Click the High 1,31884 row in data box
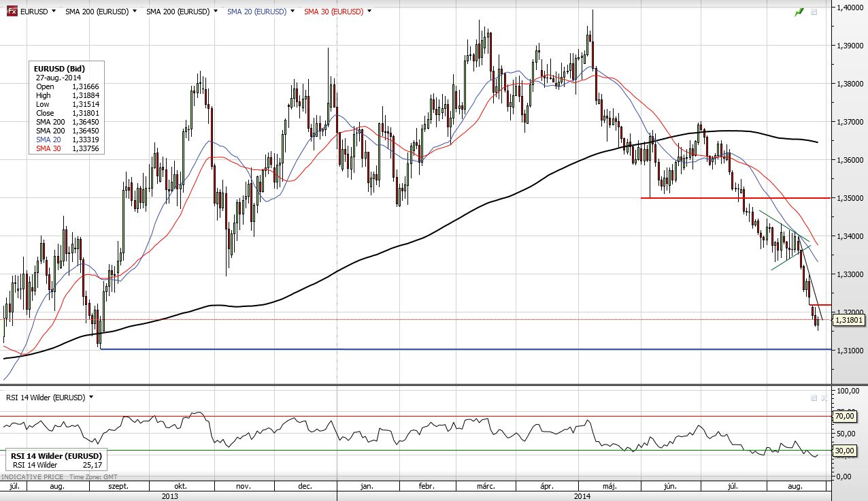This screenshot has width=868, height=501. (x=67, y=95)
